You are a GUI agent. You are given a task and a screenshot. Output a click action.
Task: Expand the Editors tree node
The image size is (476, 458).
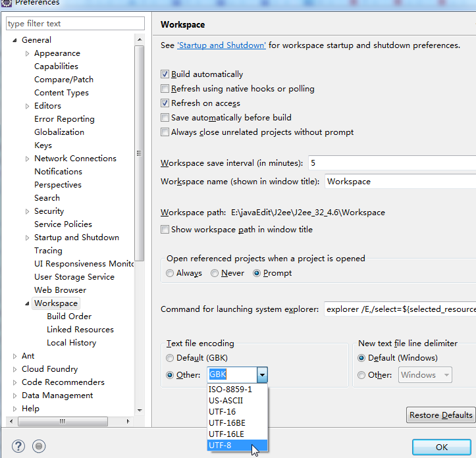click(27, 106)
